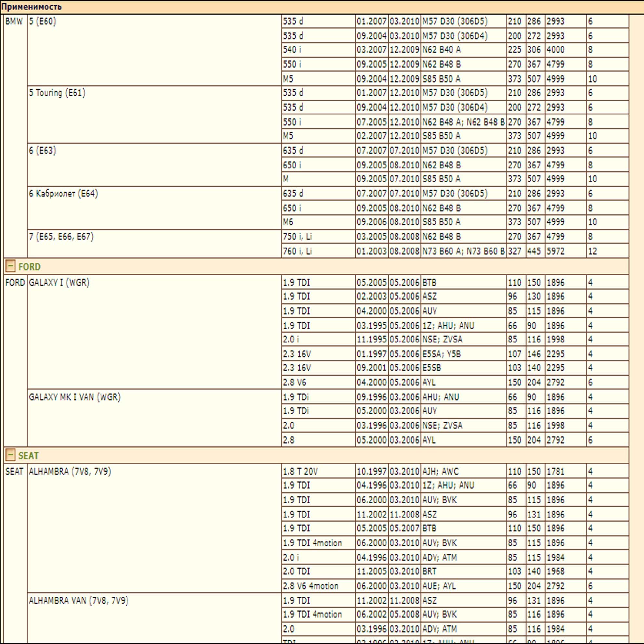Select the 5 Touring (E61) model cell
Screen dimensions: 644x644
57,93
